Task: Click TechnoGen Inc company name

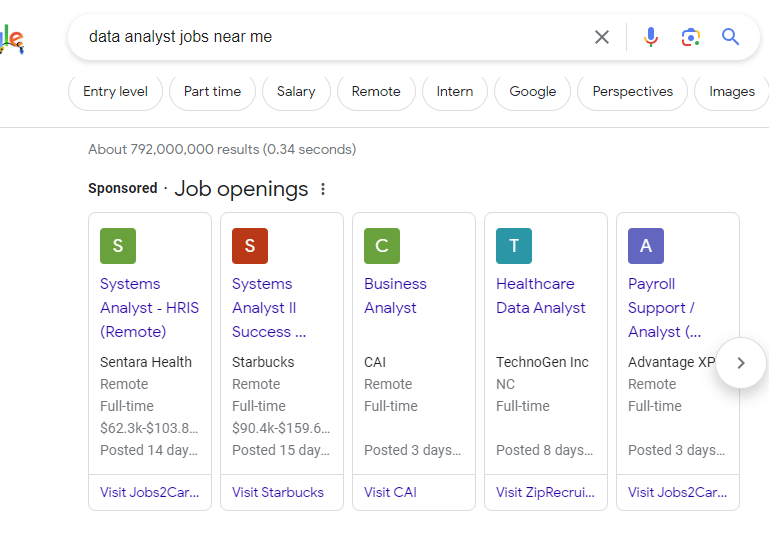Action: click(542, 362)
